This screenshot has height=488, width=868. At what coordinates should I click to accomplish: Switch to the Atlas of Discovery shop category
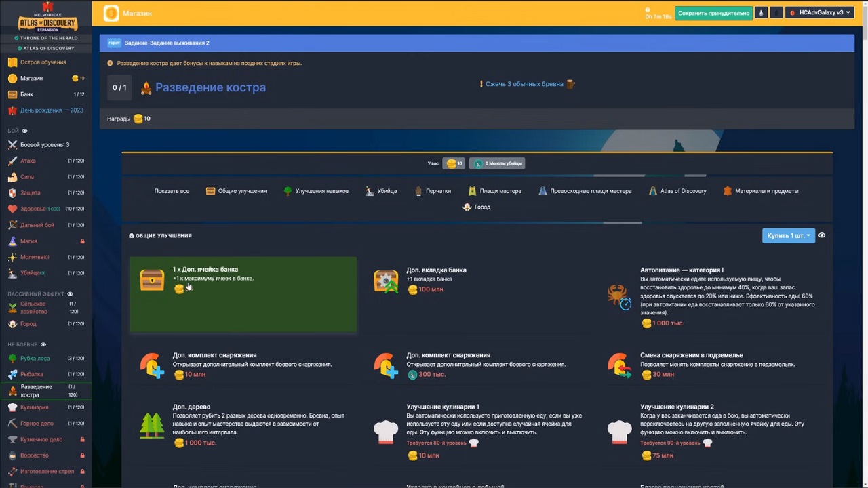pyautogui.click(x=677, y=191)
